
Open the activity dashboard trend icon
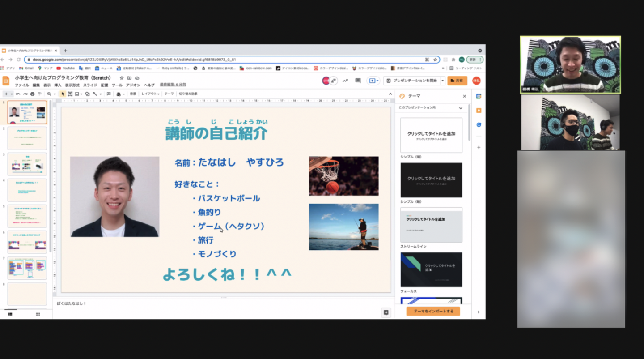[x=345, y=81]
